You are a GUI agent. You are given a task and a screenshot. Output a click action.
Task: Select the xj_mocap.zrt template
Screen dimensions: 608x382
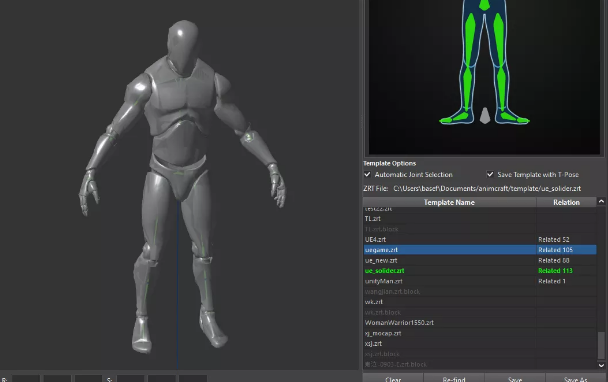480,333
